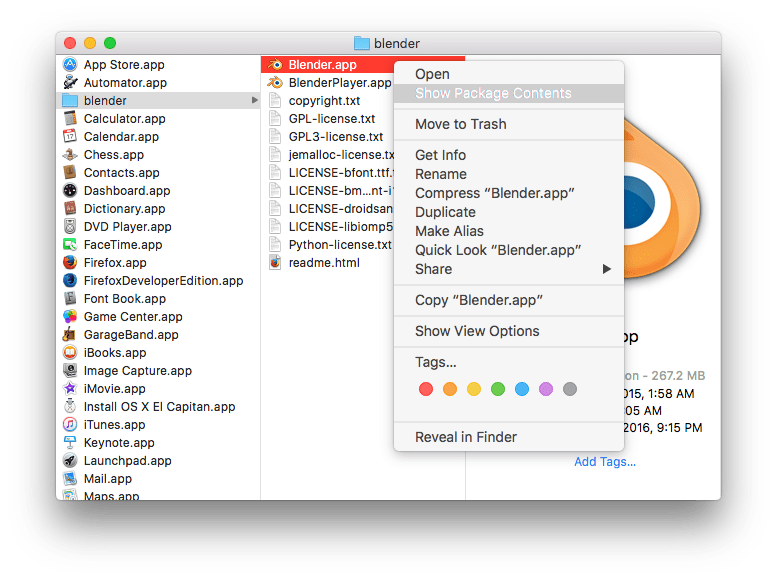Apply the red tag color
Viewport: 777px width, 580px height.
(426, 389)
